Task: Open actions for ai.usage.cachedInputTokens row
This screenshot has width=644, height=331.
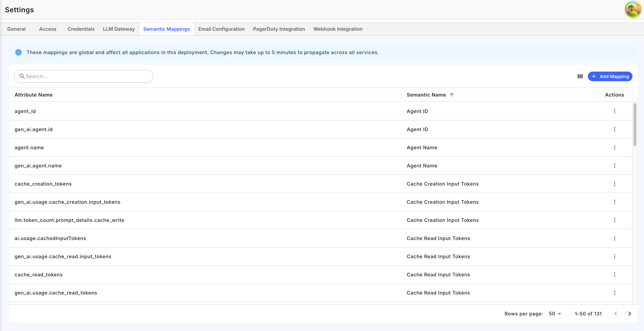Action: click(615, 238)
